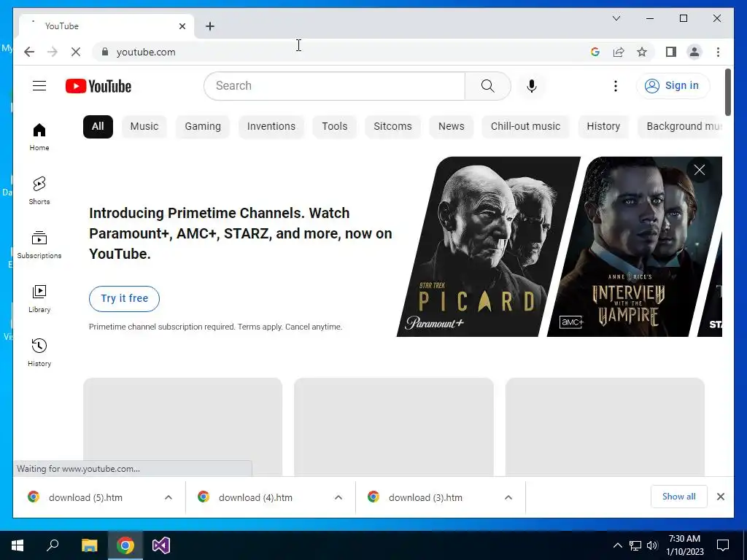Select the Music filter chip
Screen dimensions: 747x560
144,127
